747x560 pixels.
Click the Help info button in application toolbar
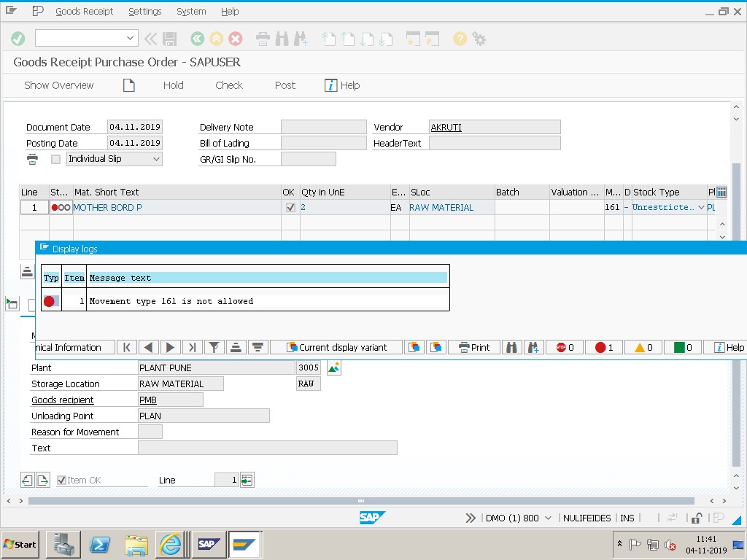(342, 85)
